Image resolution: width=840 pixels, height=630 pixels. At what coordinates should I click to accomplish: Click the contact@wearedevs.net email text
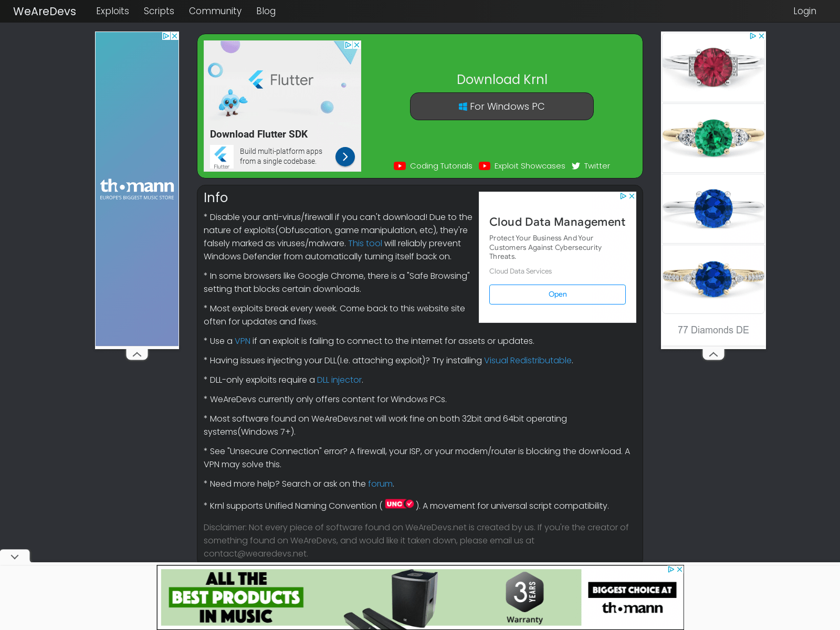256,554
